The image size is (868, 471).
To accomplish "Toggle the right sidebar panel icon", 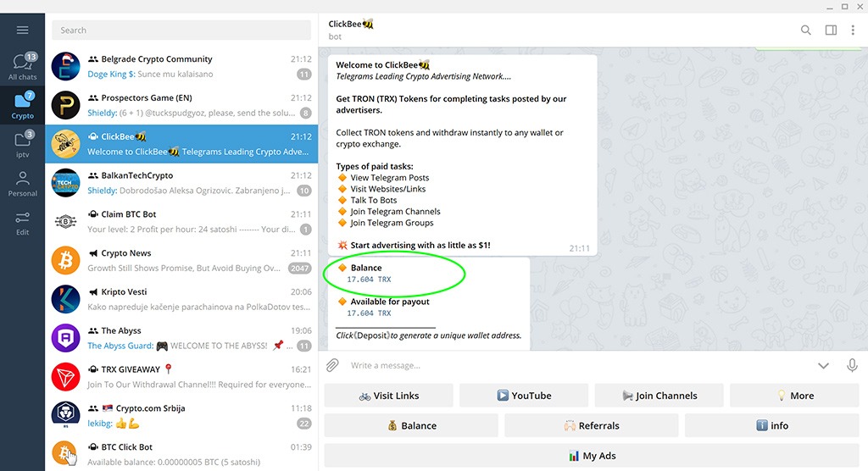I will point(831,30).
